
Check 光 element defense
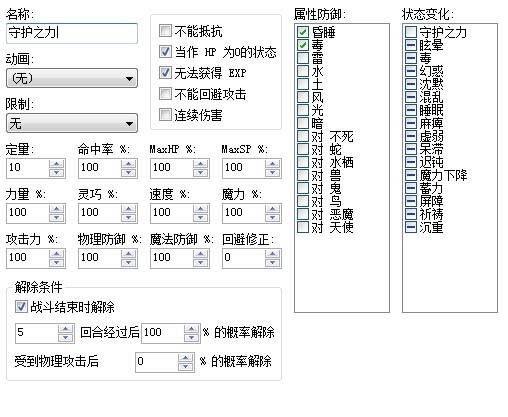tap(303, 110)
